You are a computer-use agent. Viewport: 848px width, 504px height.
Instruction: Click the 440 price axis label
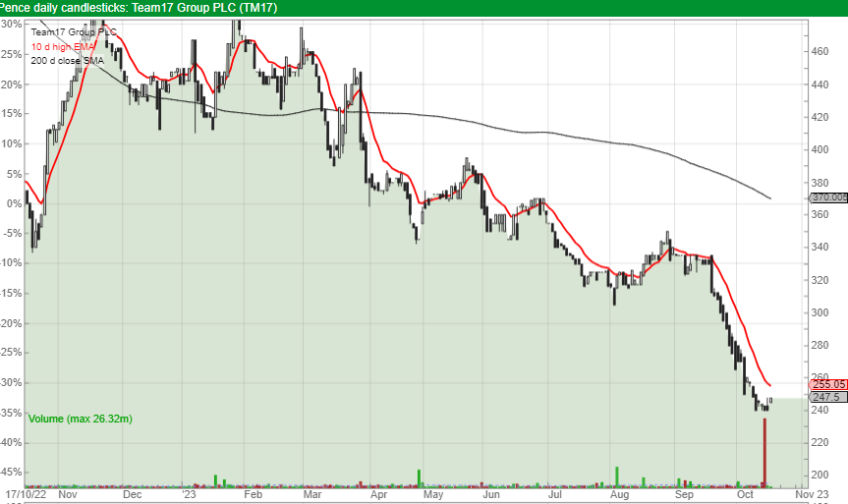tap(820, 84)
